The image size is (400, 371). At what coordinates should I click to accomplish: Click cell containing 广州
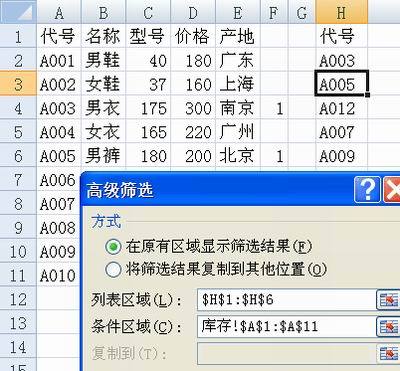(x=238, y=131)
